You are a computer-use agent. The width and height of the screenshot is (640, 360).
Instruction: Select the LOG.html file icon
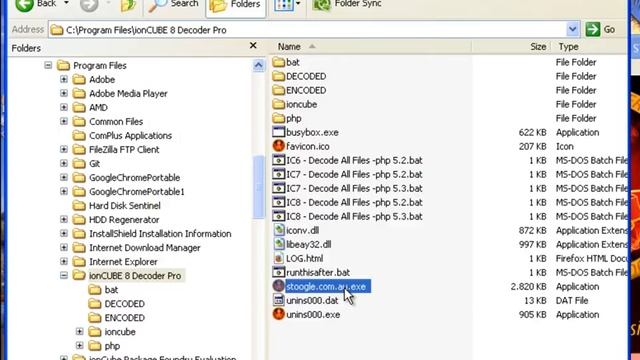[278, 258]
